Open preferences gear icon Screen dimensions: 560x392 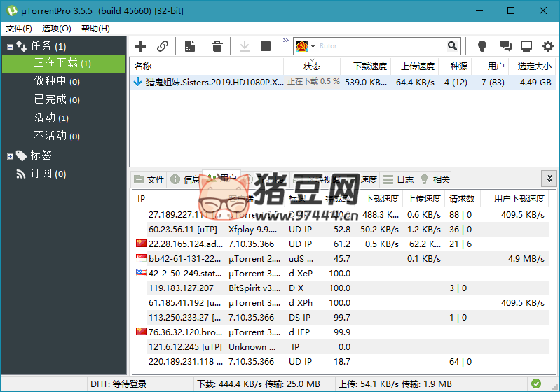tap(547, 46)
